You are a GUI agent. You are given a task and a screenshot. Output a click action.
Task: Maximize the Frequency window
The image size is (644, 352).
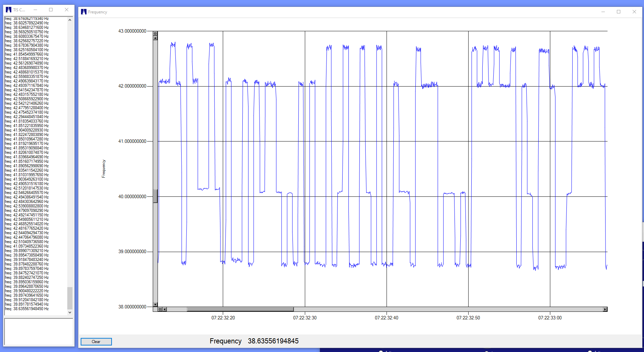[x=619, y=12]
